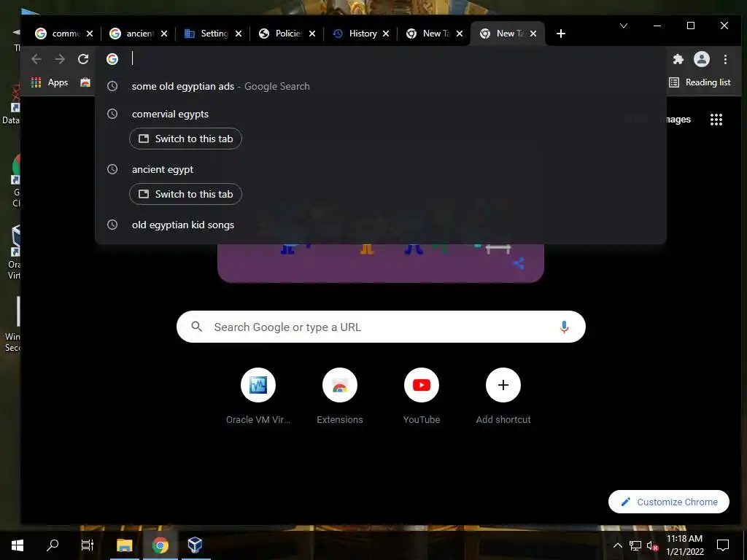747x560 pixels.
Task: Open the Chrome Web Store bookmark icon
Action: [85, 82]
